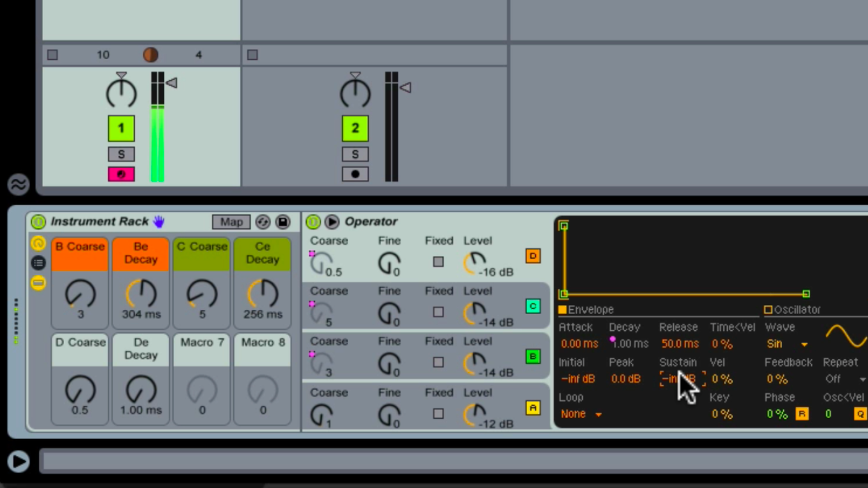868x488 pixels.
Task: Click the De Decay macro knob
Action: tap(141, 390)
